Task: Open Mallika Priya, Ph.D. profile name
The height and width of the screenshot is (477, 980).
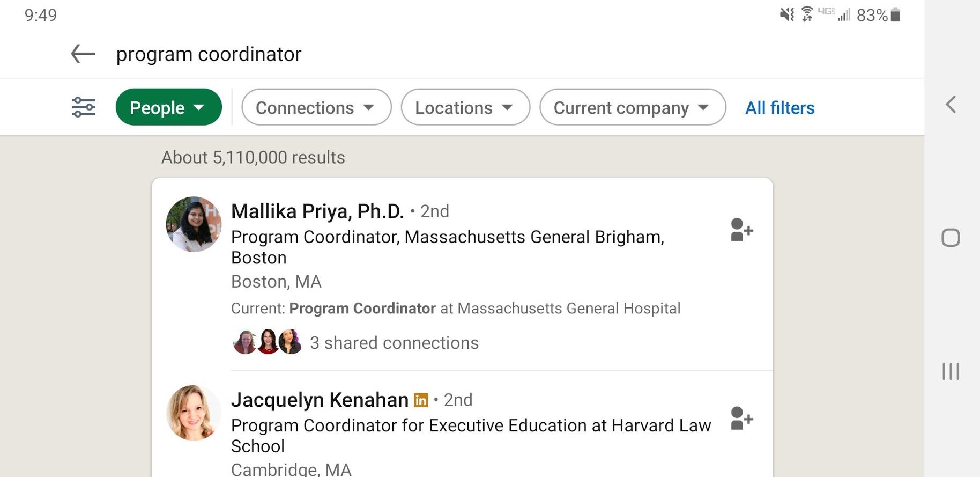Action: (x=317, y=211)
